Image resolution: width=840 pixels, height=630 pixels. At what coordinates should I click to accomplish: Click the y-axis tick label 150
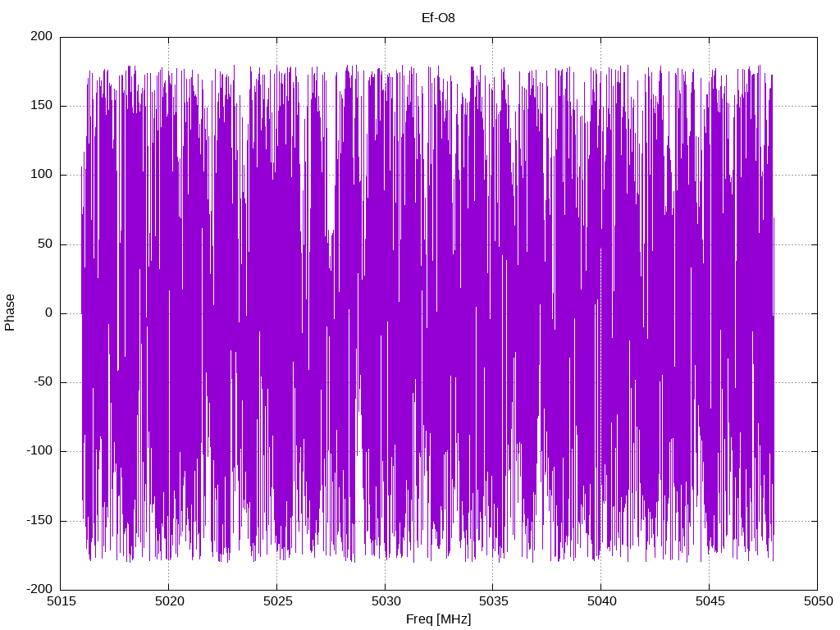42,106
